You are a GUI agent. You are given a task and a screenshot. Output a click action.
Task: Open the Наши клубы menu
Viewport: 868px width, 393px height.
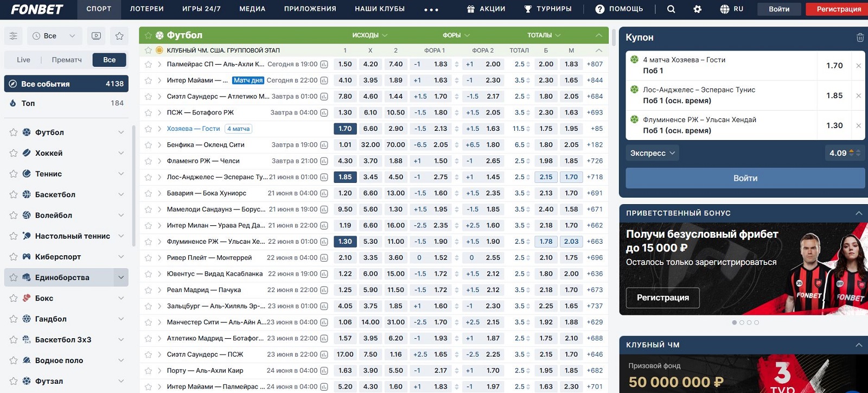click(x=380, y=9)
